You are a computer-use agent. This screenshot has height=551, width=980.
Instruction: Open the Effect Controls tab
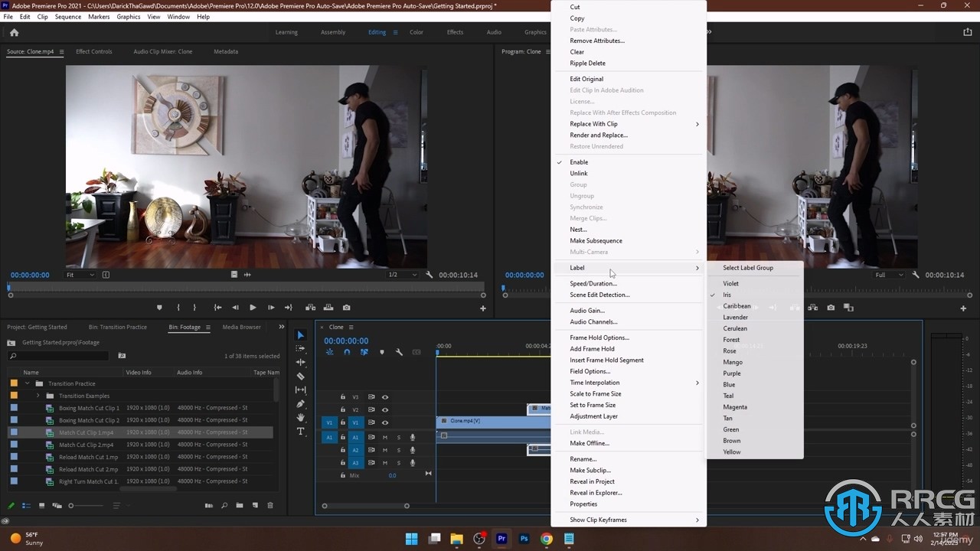point(94,51)
